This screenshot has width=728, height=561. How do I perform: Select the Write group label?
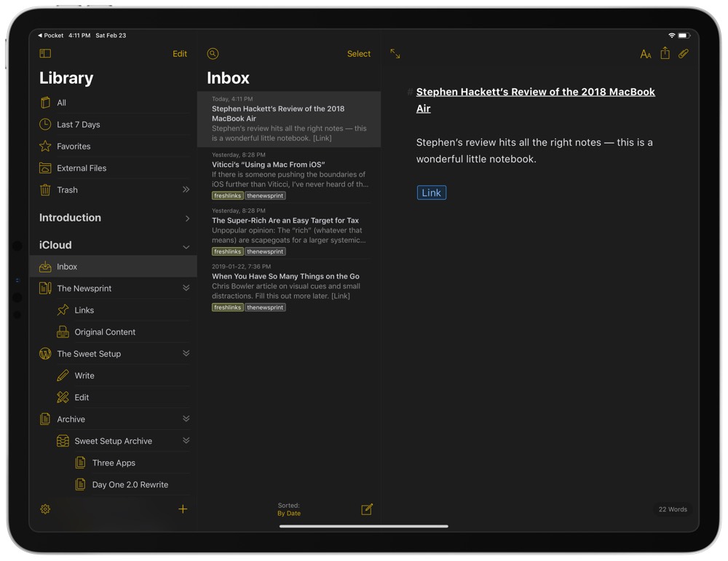point(84,376)
